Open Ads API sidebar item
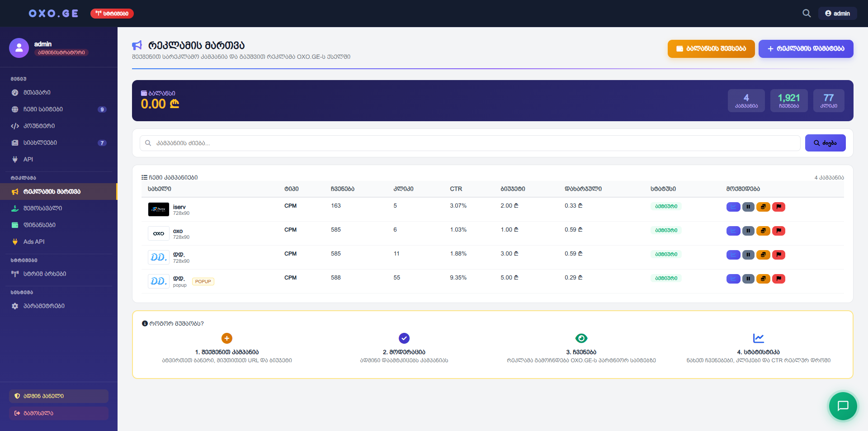The image size is (868, 431). click(x=34, y=242)
